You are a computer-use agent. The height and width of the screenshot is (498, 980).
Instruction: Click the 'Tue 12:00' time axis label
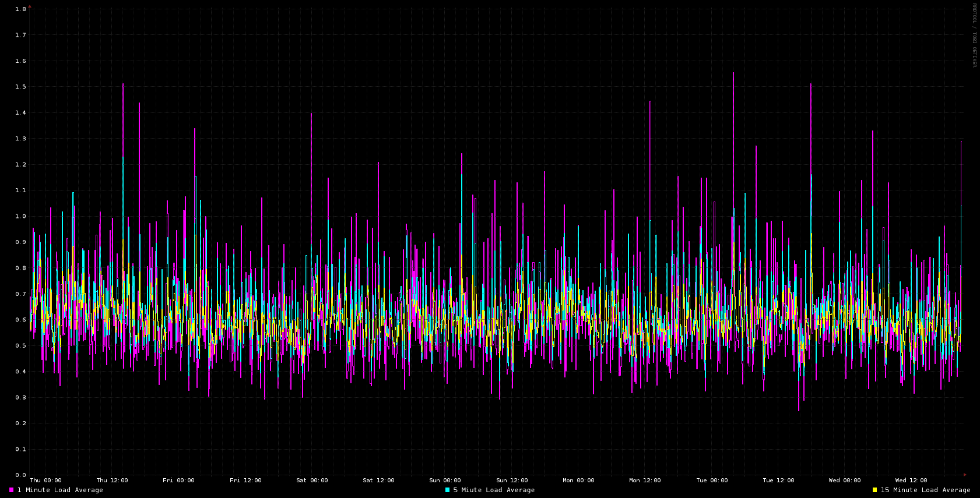pos(778,481)
